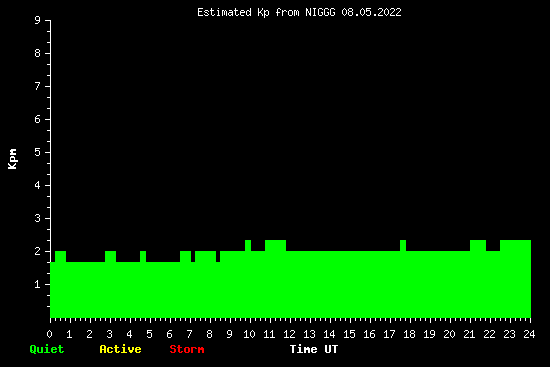550x367 pixels.
Task: Click the yellow Active legend label
Action: coord(120,349)
